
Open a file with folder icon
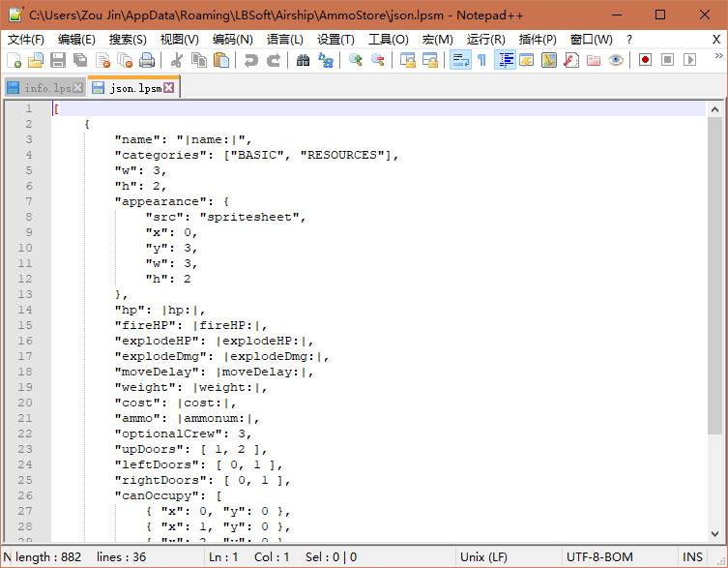click(x=36, y=60)
